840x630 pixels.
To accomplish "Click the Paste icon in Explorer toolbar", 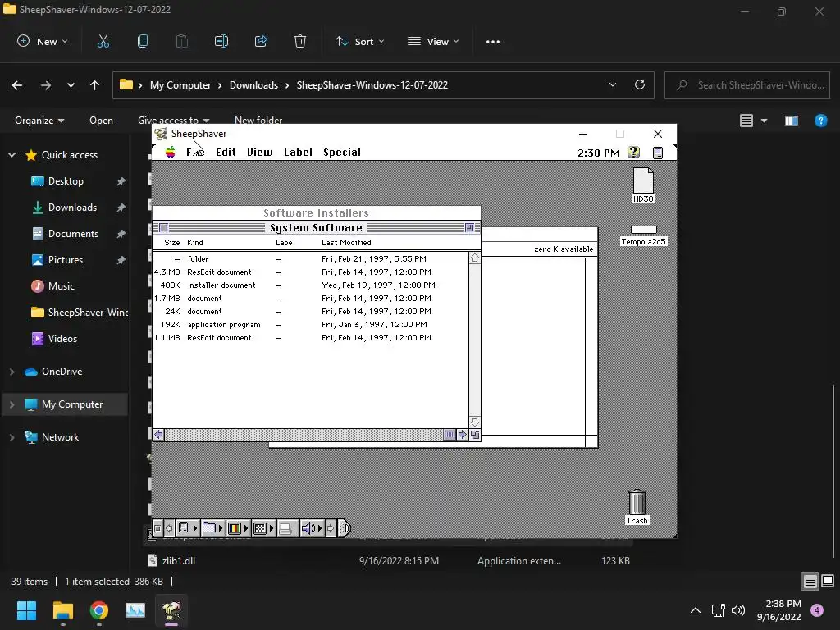I will click(x=182, y=41).
